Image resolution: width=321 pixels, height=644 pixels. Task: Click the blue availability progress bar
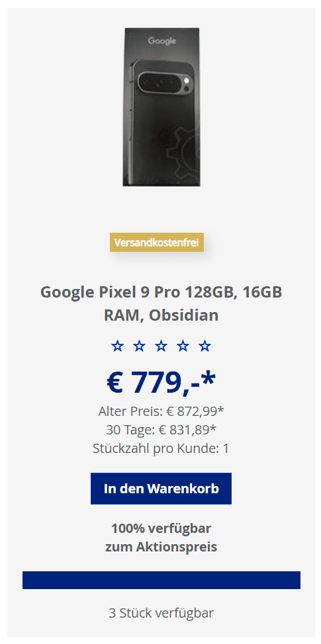pyautogui.click(x=161, y=580)
